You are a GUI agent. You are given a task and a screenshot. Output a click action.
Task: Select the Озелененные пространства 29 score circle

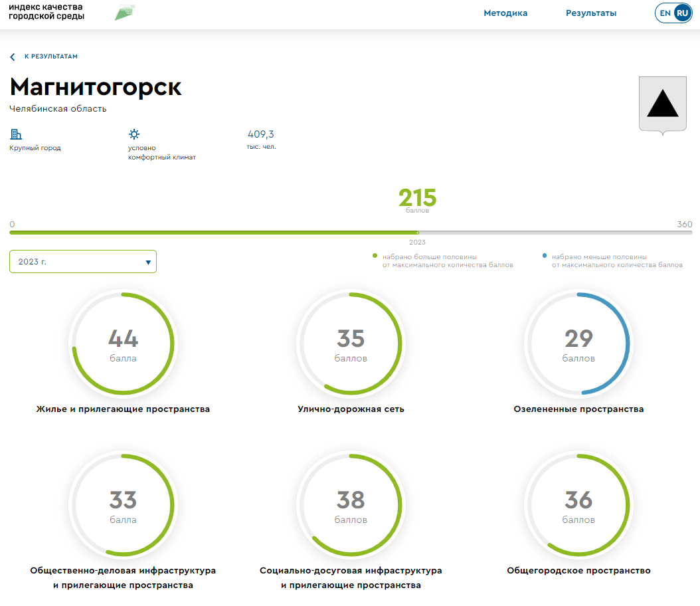click(578, 344)
